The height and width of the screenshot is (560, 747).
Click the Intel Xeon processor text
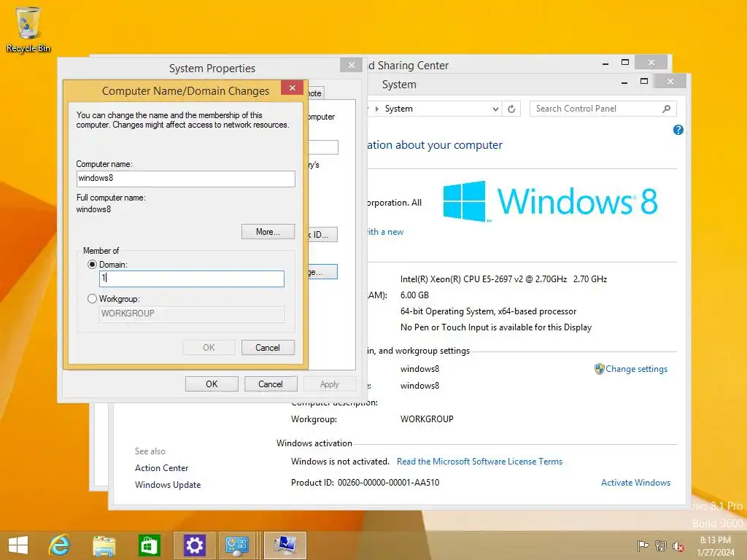pyautogui.click(x=503, y=279)
